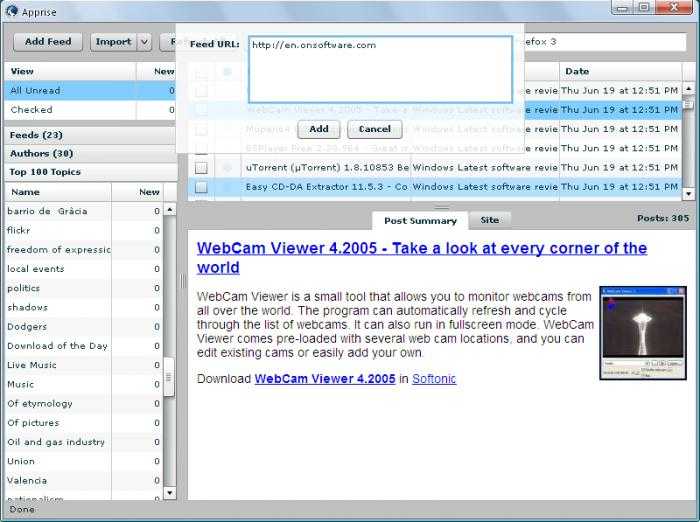Screen dimensions: 700x522
Task: Click the Add Feed button
Action: (48, 42)
